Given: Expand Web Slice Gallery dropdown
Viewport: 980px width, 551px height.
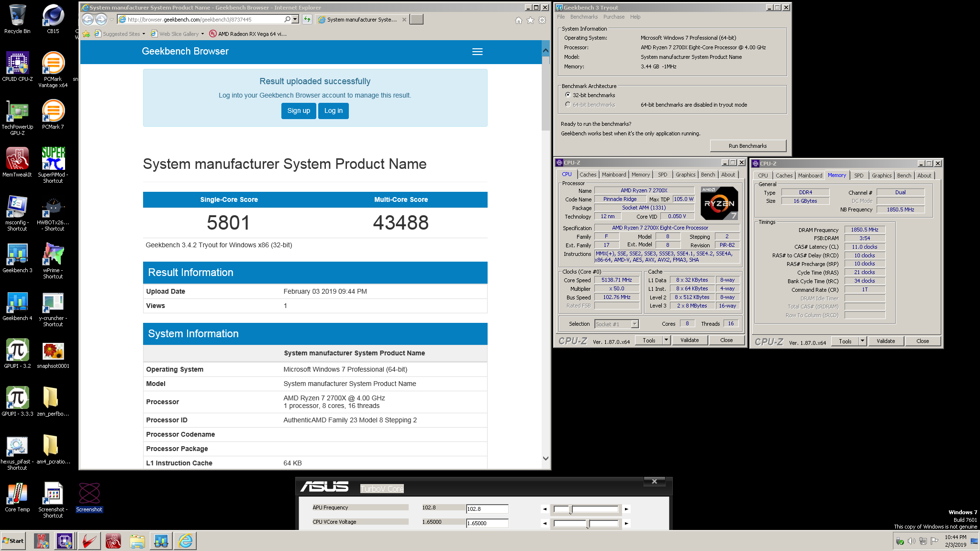Looking at the screenshot, I should (202, 34).
